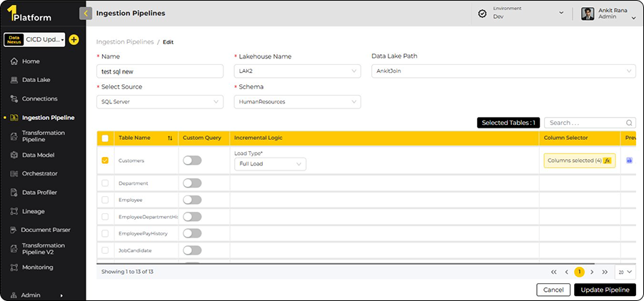Click the Cancel button
Image resolution: width=644 pixels, height=301 pixels.
(553, 290)
